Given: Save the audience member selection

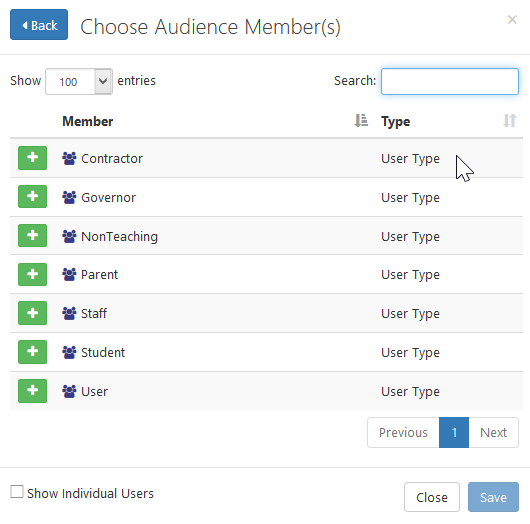Looking at the screenshot, I should coord(493,497).
